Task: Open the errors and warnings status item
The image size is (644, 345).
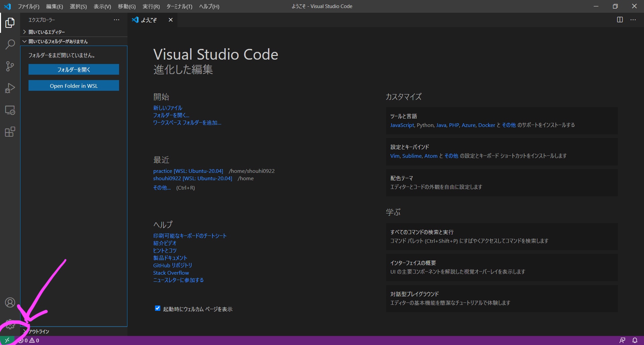Action: 29,340
